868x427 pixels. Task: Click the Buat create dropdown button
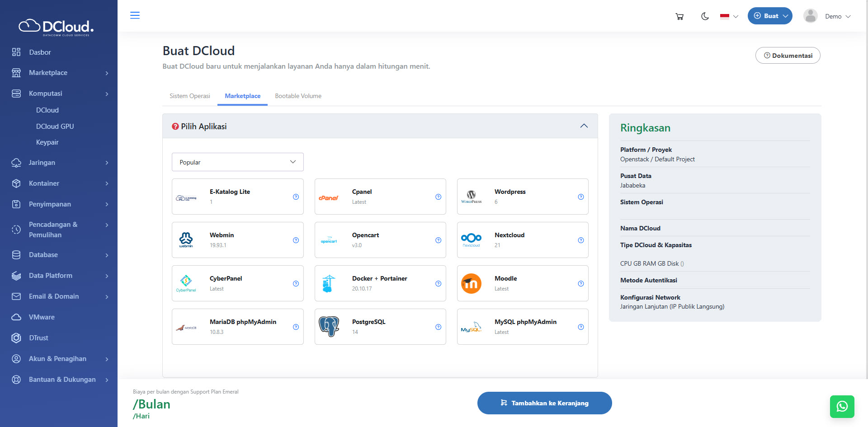pos(769,16)
